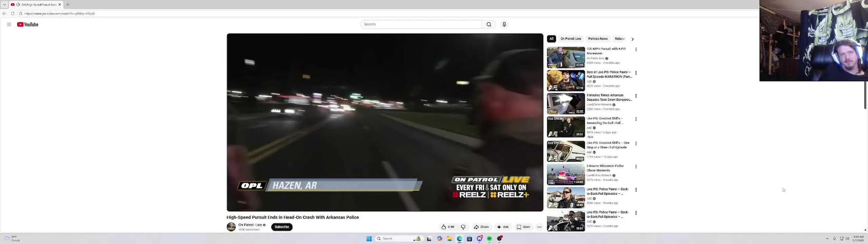Open a new browser tab
The image size is (868, 244).
coord(68,4)
